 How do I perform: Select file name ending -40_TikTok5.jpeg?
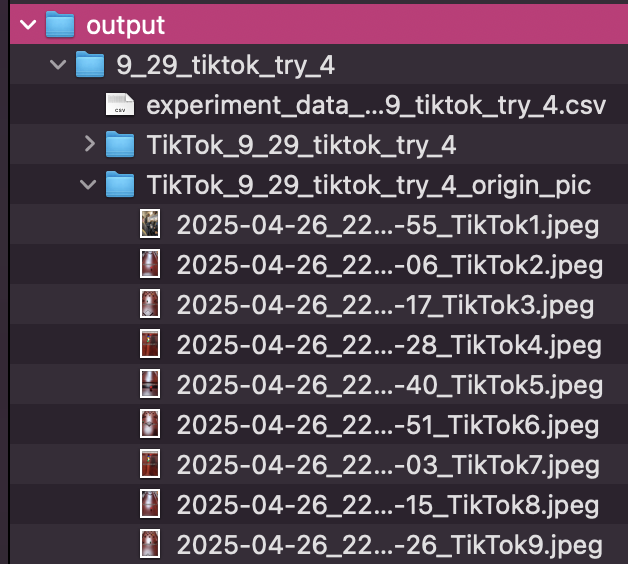390,386
